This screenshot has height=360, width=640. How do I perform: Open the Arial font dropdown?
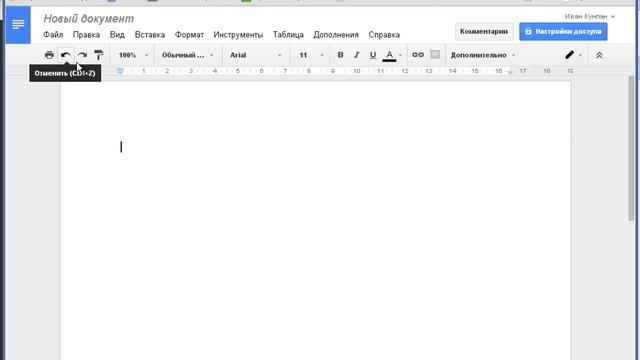(x=256, y=55)
